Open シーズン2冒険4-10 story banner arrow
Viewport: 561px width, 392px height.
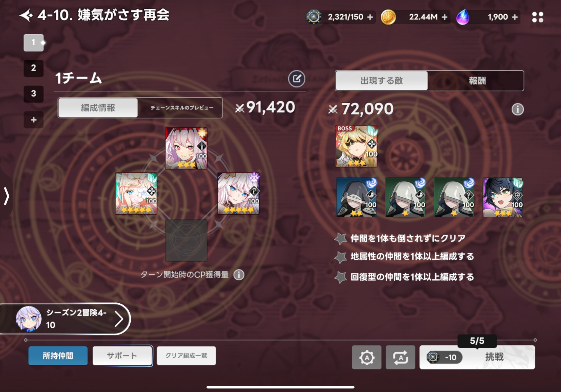[x=119, y=319]
